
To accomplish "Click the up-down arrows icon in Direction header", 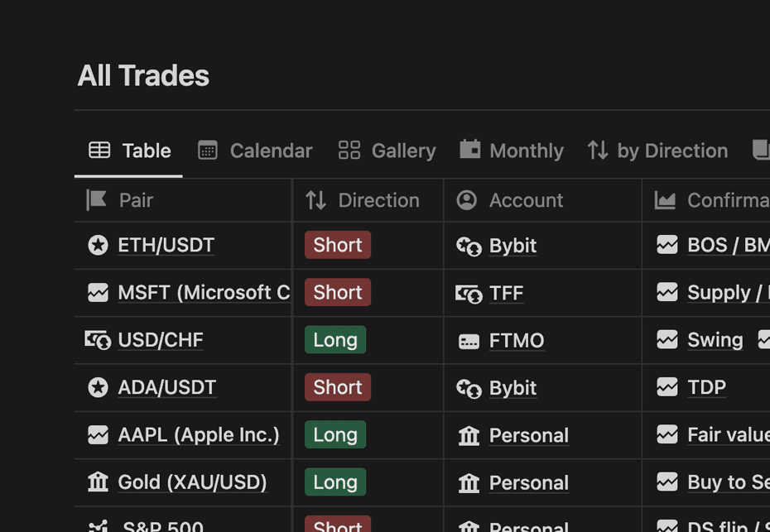I will (315, 200).
